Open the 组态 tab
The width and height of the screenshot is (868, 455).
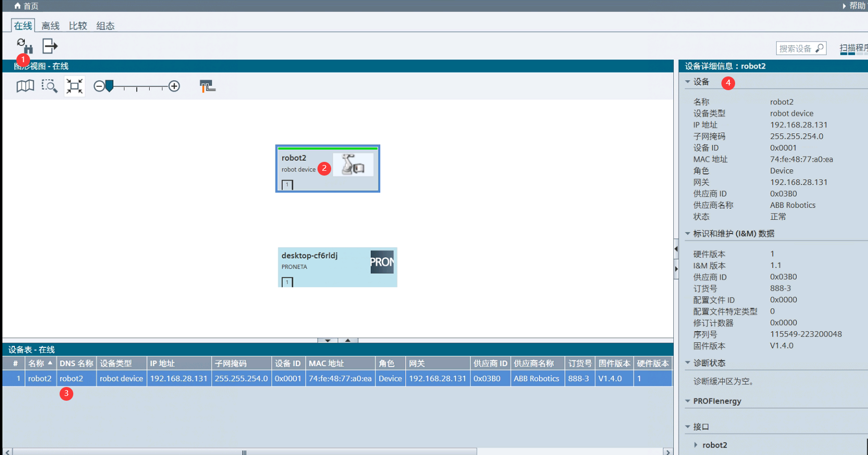click(105, 26)
